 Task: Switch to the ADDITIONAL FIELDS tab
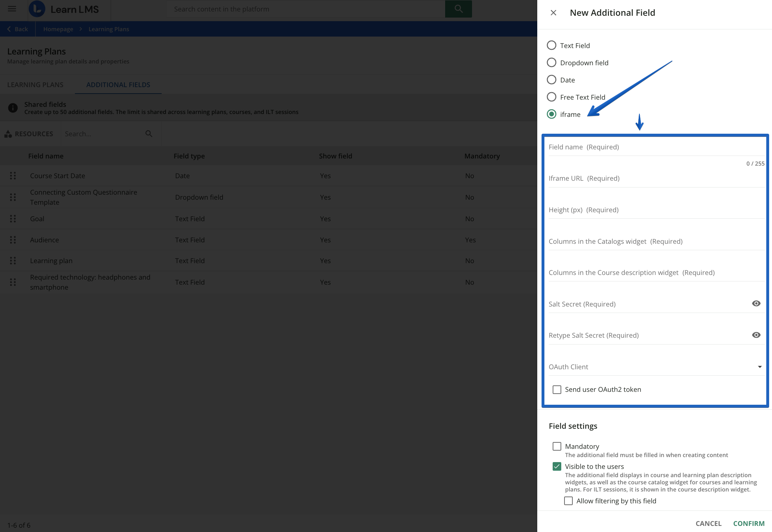tap(118, 85)
